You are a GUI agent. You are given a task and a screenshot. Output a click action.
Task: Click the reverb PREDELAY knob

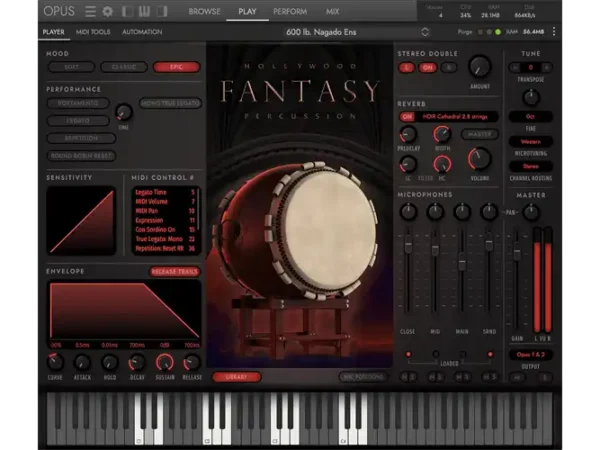[408, 134]
